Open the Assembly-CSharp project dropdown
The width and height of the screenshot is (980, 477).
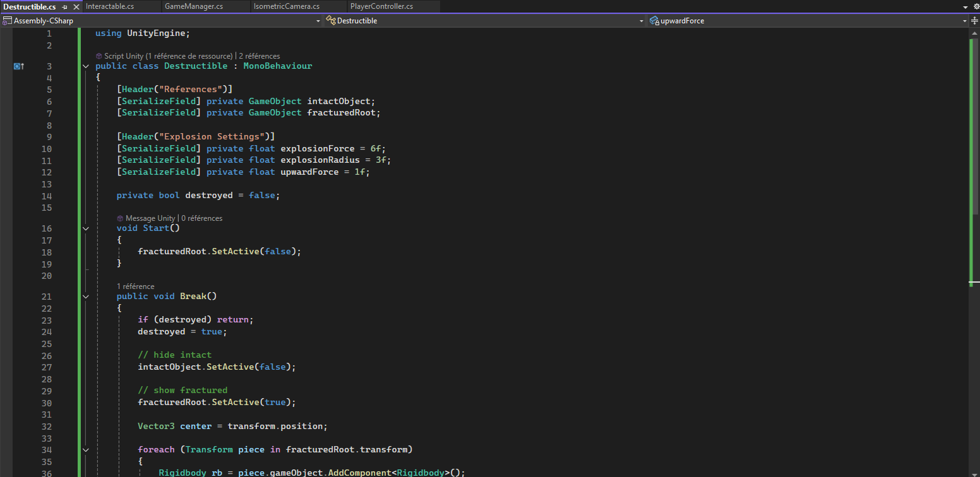point(318,21)
